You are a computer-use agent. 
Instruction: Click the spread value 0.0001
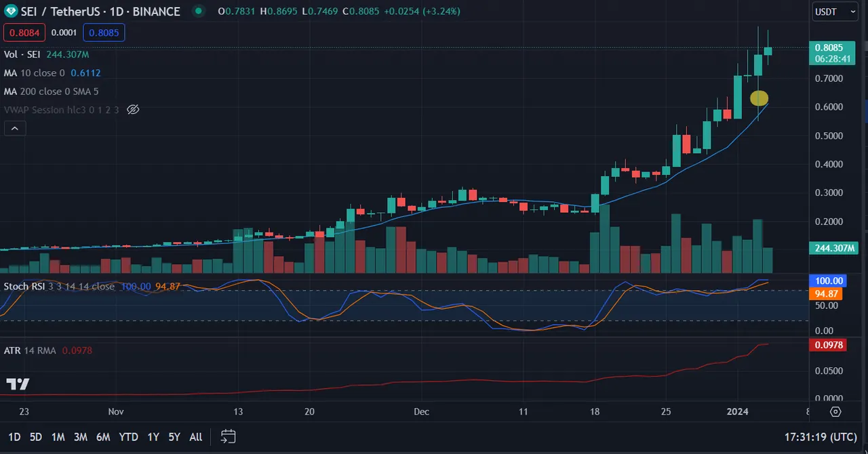64,32
